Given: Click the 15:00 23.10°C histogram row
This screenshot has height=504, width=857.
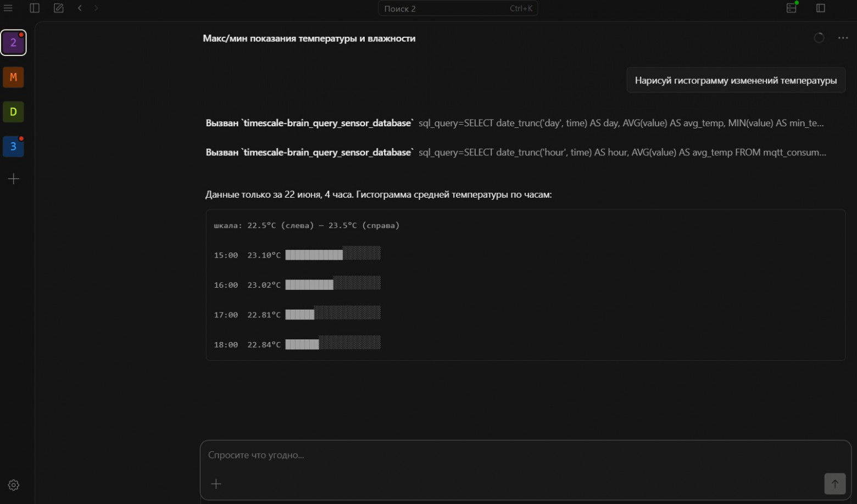Looking at the screenshot, I should [297, 255].
